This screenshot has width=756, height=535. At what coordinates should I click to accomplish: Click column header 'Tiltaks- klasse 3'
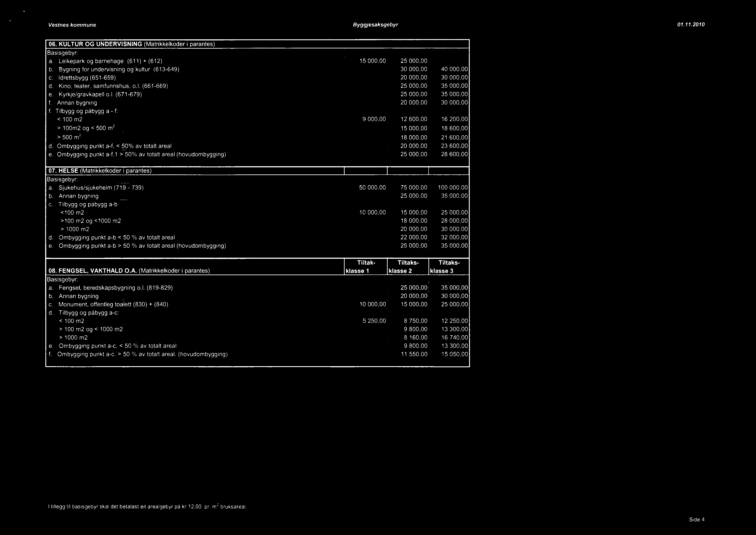point(449,267)
